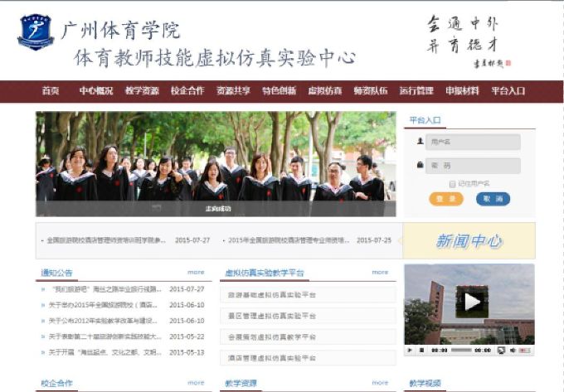Click the blue 取消 button

(493, 199)
